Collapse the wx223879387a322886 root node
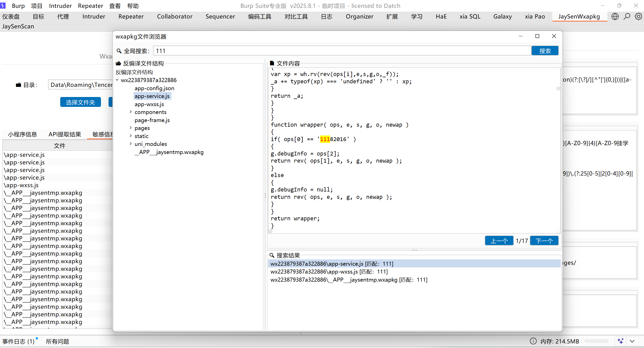 coord(117,80)
